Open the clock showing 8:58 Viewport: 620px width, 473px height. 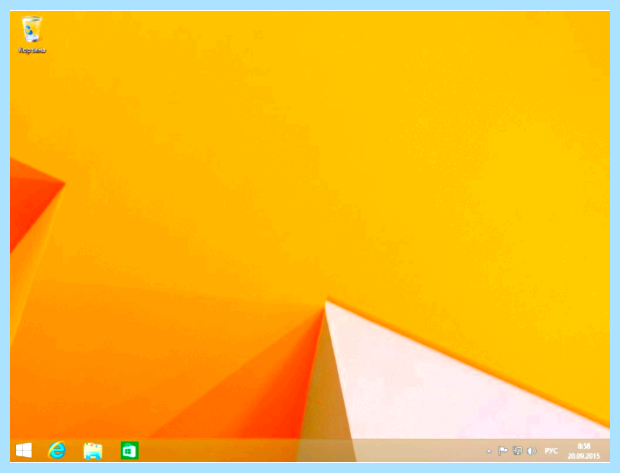[x=584, y=447]
